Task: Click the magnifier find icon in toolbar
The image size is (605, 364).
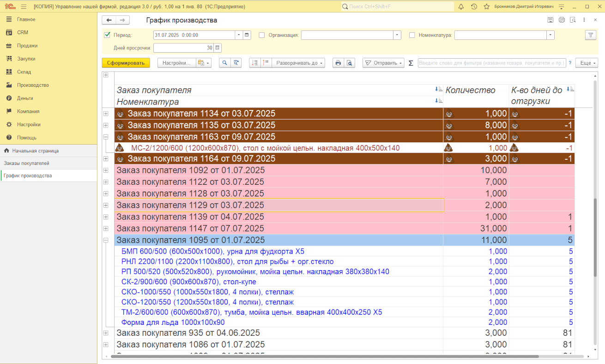Action: [224, 63]
